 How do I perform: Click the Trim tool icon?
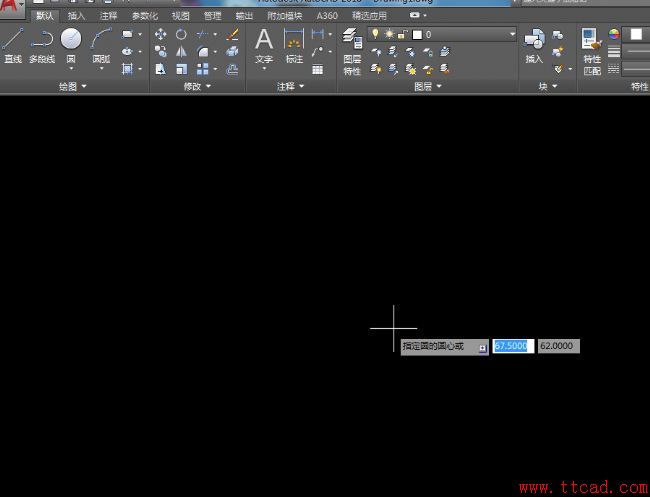[202, 34]
